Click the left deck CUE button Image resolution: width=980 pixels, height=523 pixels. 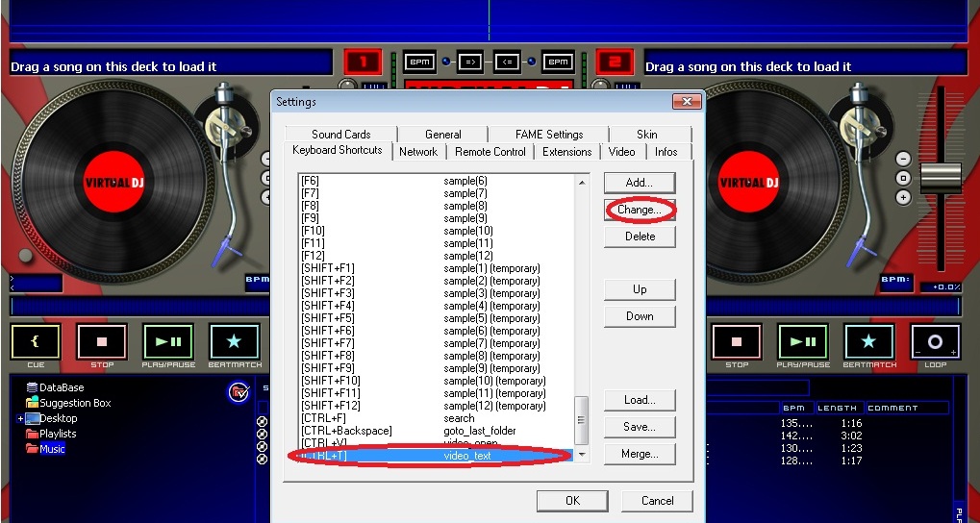[36, 342]
